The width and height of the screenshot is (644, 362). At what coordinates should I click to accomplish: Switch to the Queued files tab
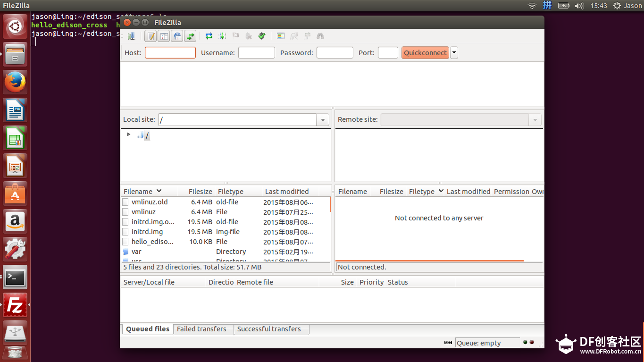pyautogui.click(x=147, y=329)
